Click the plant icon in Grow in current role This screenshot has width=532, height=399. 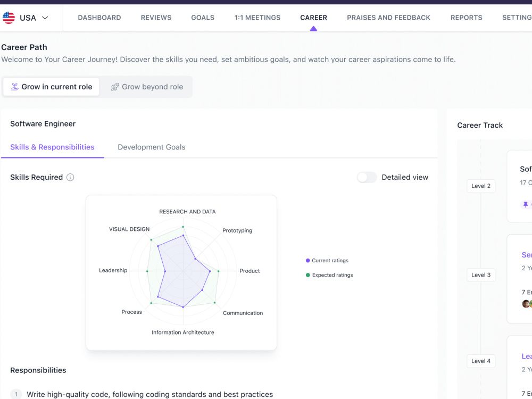[14, 87]
